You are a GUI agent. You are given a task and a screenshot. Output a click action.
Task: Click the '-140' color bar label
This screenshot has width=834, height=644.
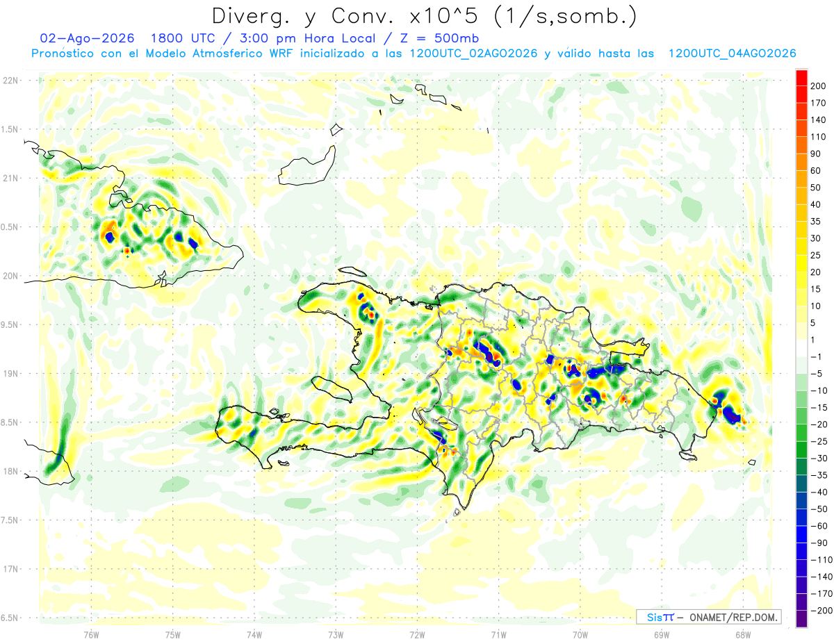tap(821, 577)
